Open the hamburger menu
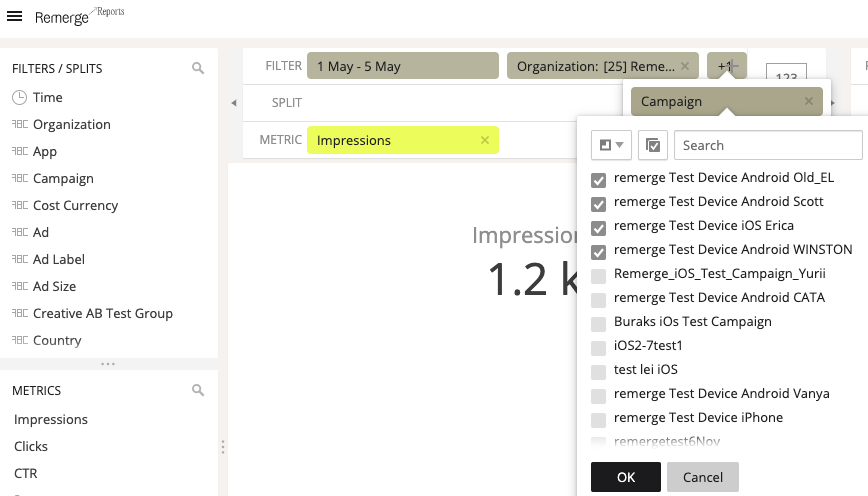The image size is (868, 496). pyautogui.click(x=15, y=18)
